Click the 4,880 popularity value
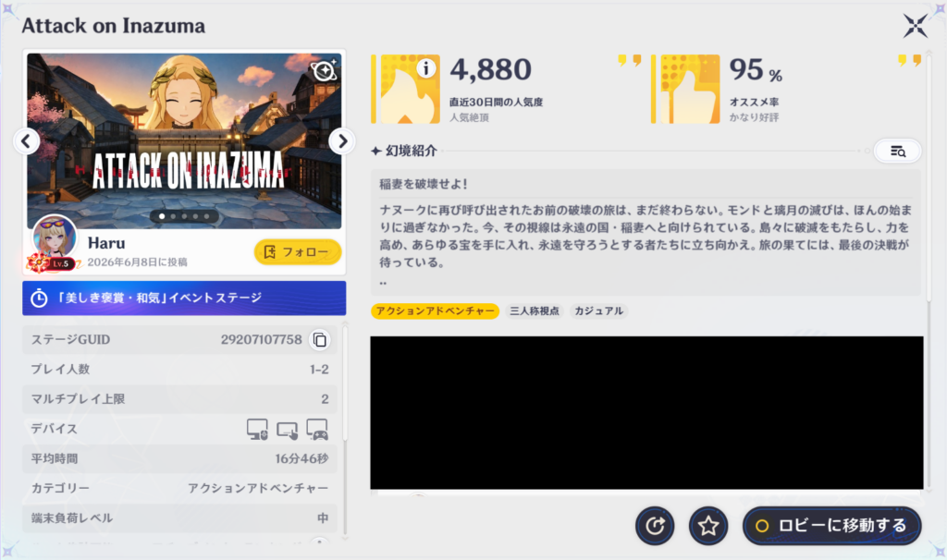Screen dimensions: 947x560 click(x=490, y=69)
